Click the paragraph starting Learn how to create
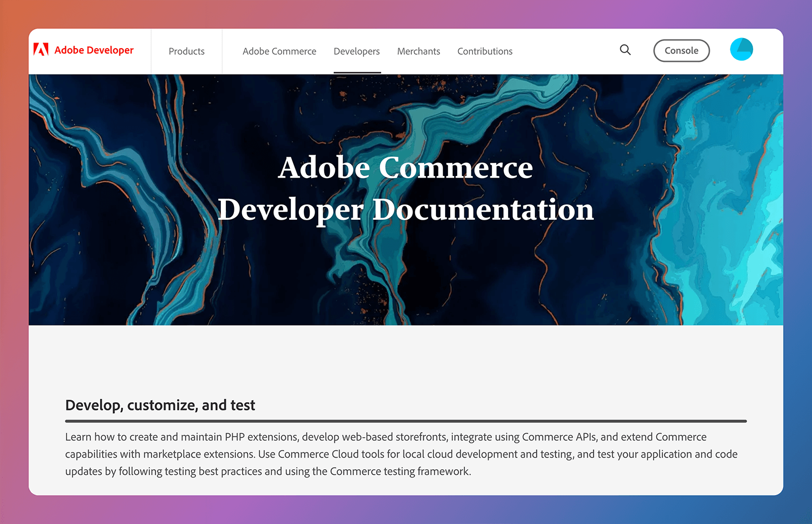 [x=401, y=454]
